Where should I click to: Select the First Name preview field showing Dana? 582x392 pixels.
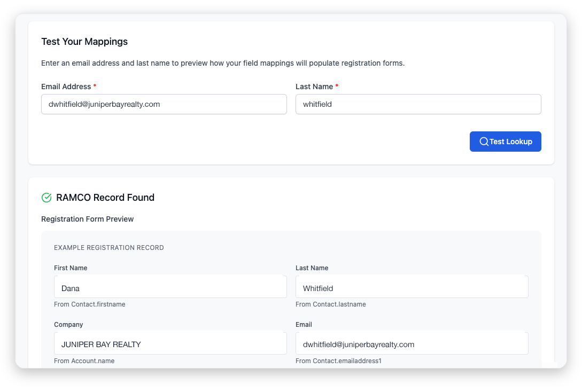tap(170, 287)
